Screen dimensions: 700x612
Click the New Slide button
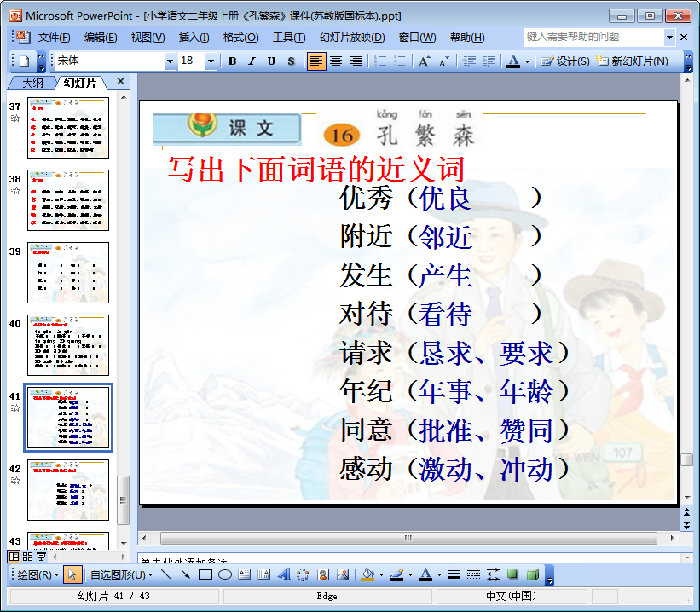[633, 61]
